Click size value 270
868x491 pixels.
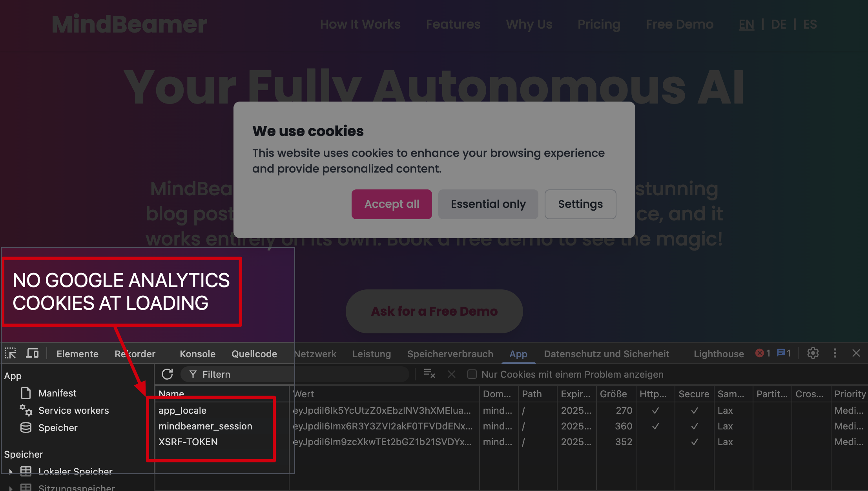pyautogui.click(x=624, y=411)
